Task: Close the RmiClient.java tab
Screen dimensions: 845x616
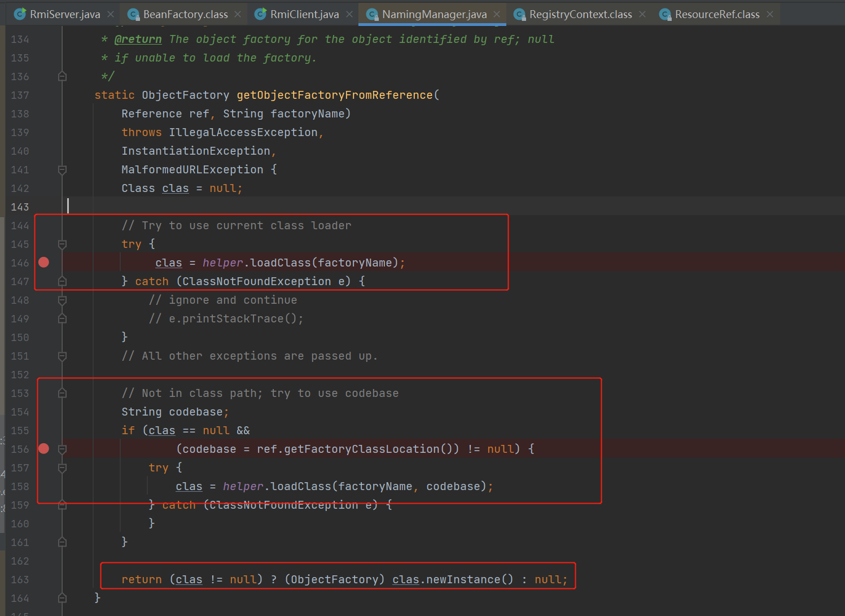Action: click(349, 14)
